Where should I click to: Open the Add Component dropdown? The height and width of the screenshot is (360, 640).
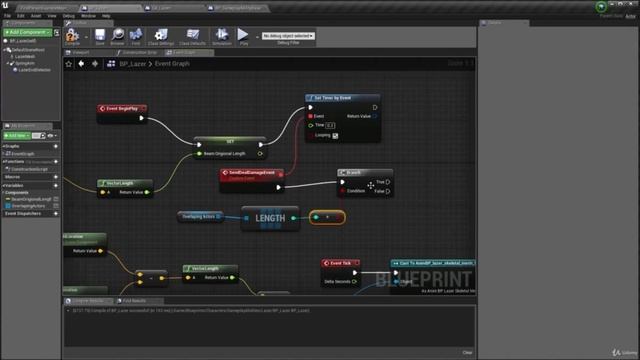coord(28,32)
